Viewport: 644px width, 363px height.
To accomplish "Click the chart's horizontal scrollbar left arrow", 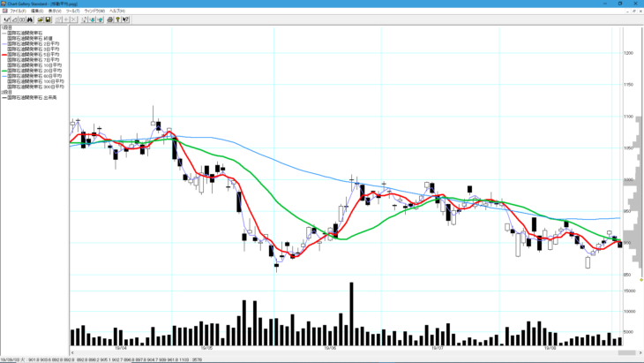I will (x=72, y=352).
